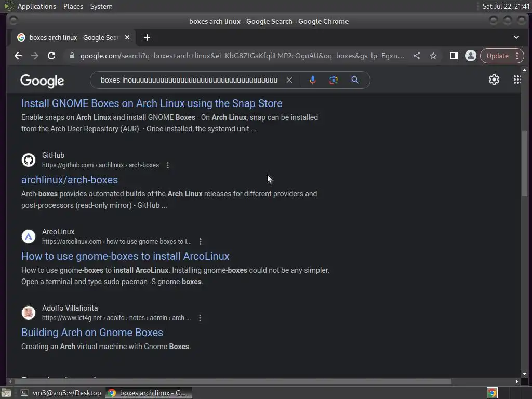The height and width of the screenshot is (399, 532).
Task: Focus the Google search input field
Action: pyautogui.click(x=189, y=80)
